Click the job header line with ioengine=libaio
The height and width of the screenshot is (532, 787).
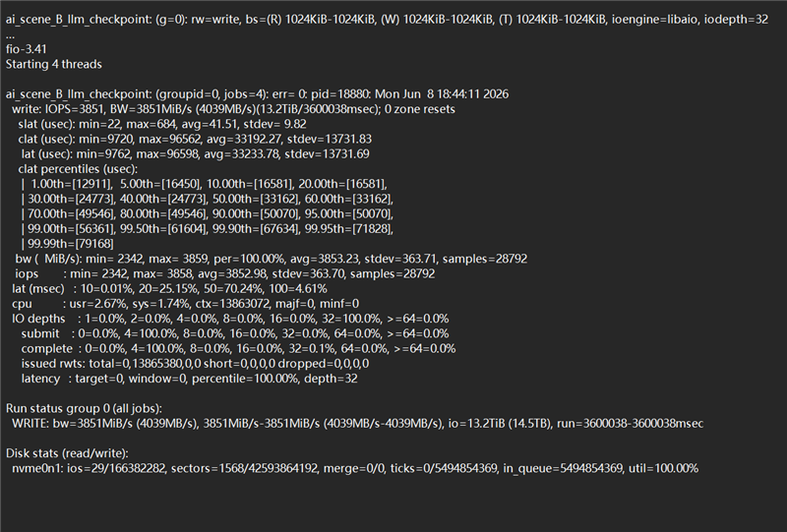tap(387, 20)
